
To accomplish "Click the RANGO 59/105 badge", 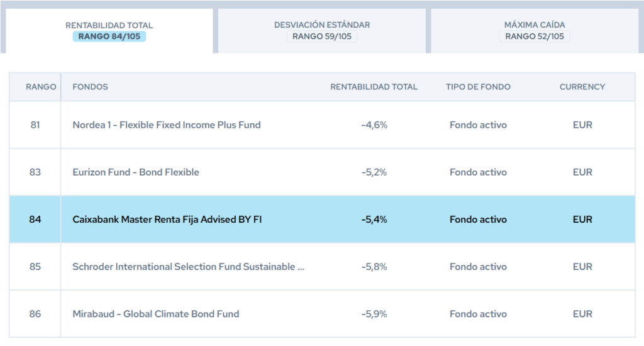I will [322, 36].
